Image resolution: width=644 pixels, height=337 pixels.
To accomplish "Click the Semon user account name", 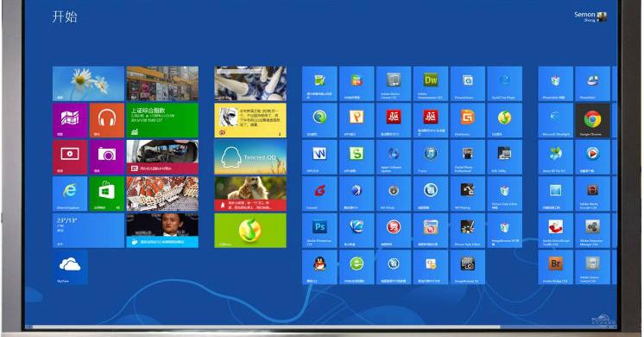I will pos(584,15).
